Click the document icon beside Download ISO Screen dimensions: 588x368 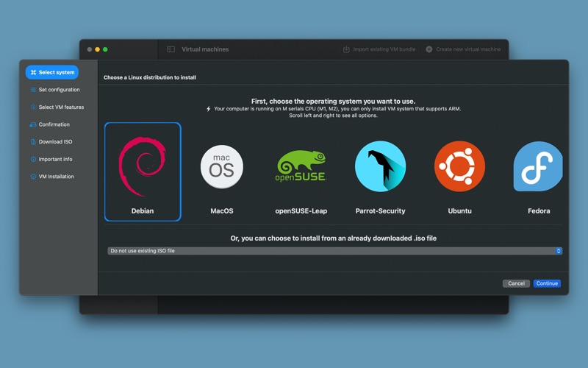tap(33, 141)
